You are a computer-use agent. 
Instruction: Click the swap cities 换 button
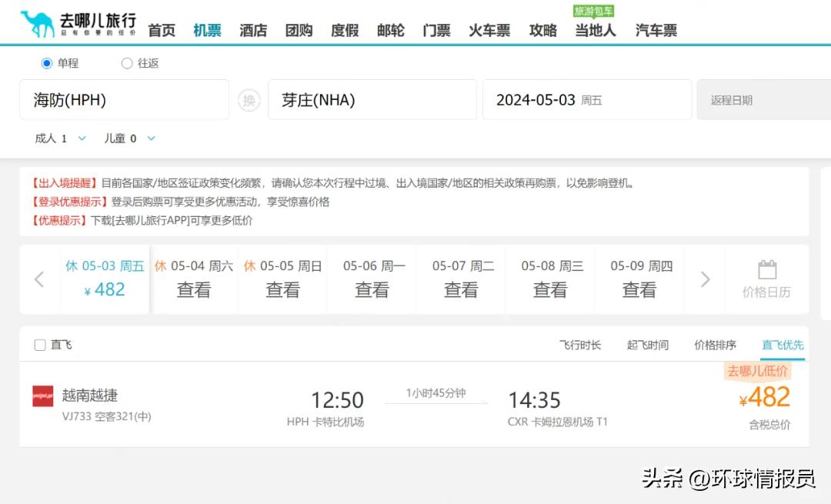(x=249, y=100)
